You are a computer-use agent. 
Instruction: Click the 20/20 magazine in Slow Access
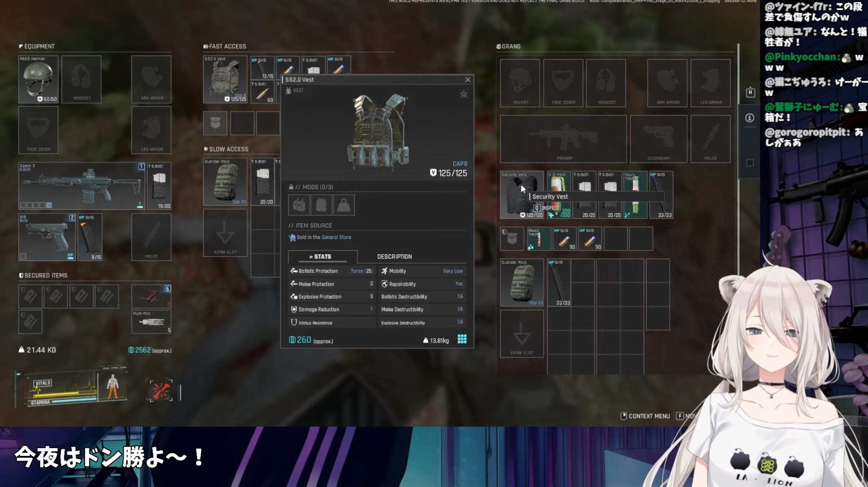click(263, 182)
